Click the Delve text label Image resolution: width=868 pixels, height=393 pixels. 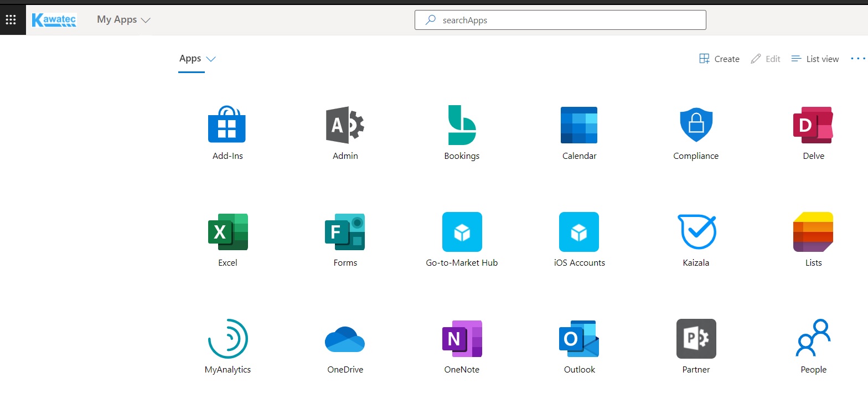coord(813,156)
